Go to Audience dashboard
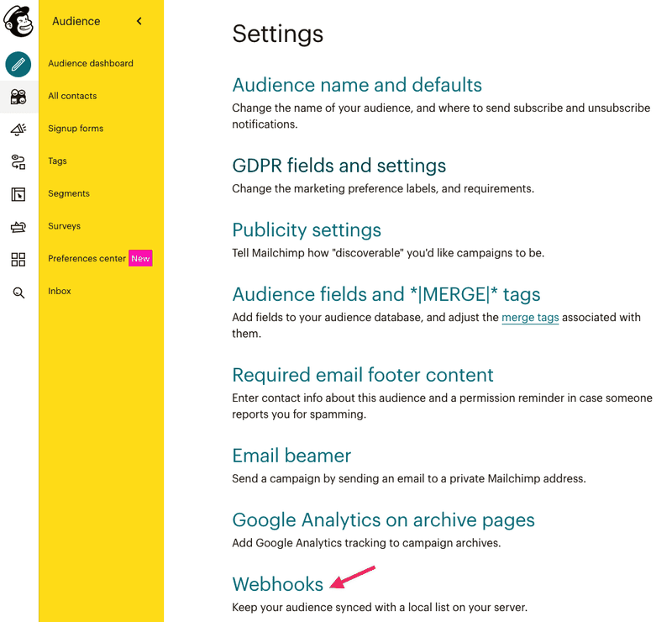Viewport: 672px width, 622px height. pos(91,64)
